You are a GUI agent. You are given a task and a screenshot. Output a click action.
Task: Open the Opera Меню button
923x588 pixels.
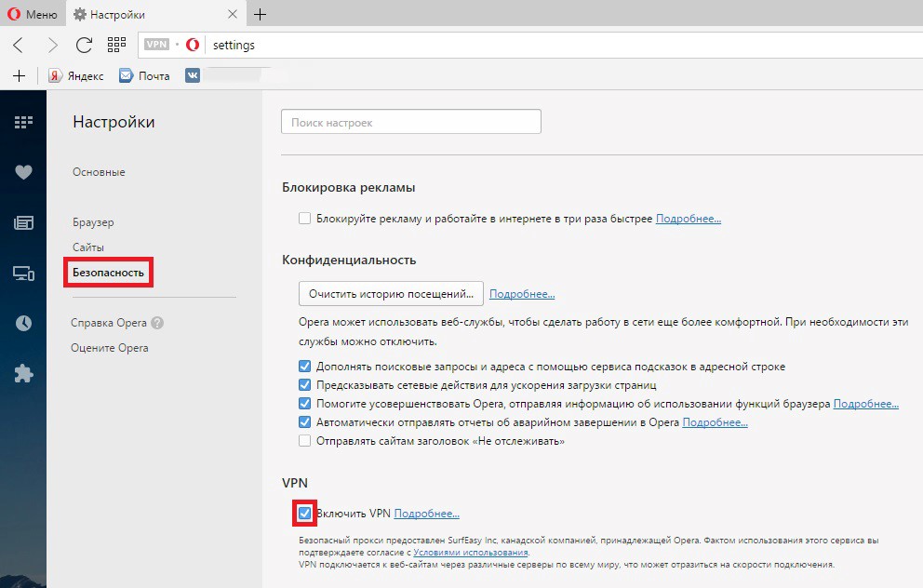click(x=33, y=14)
